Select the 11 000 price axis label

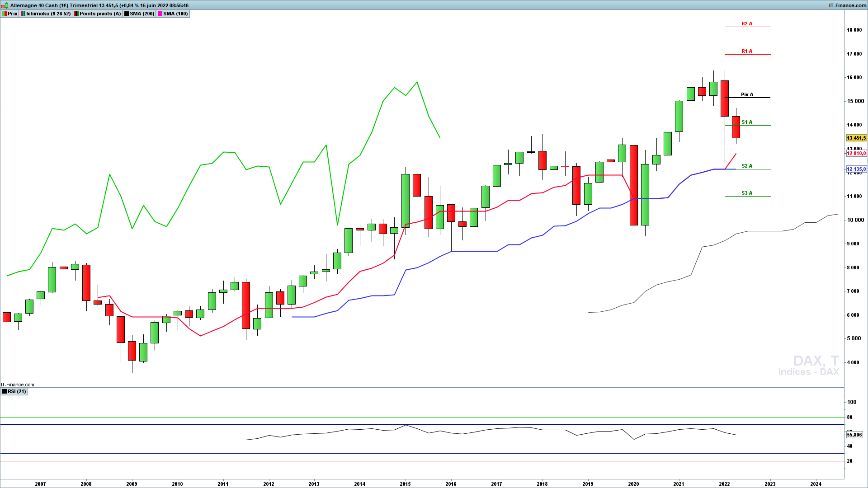point(854,196)
